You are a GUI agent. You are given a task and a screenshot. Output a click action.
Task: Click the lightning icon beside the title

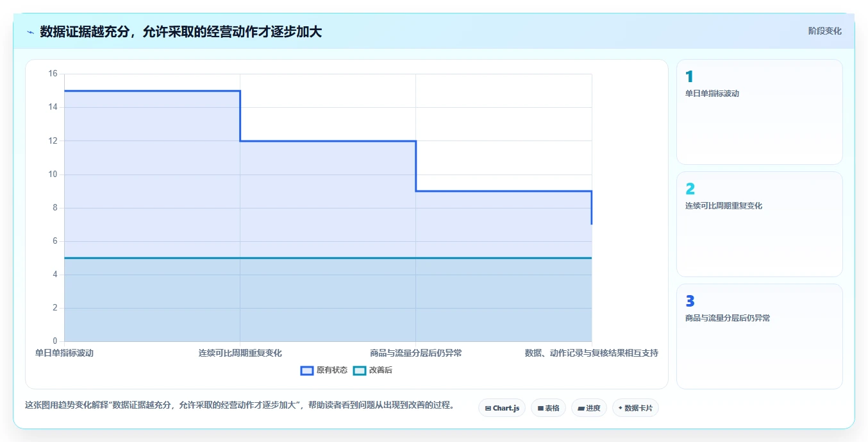click(x=30, y=32)
